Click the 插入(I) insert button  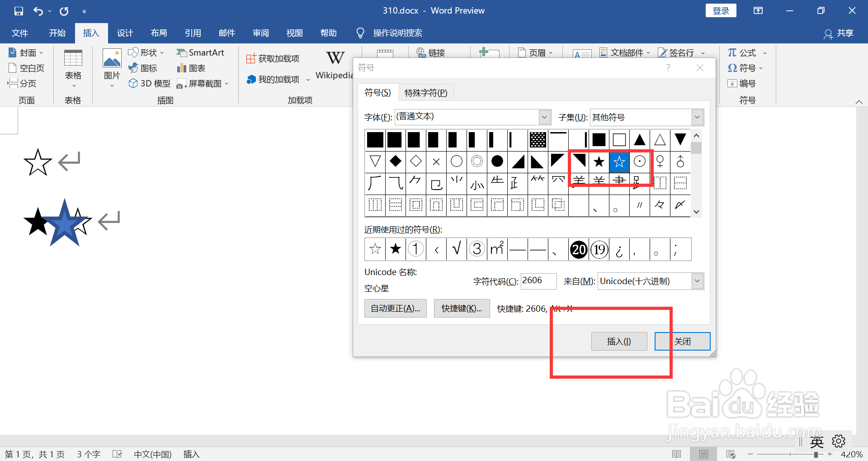pos(619,342)
